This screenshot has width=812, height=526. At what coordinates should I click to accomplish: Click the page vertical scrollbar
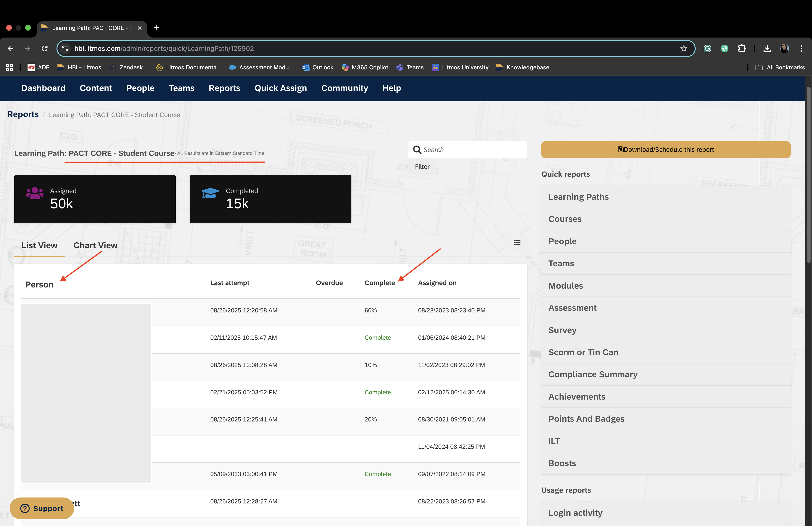pyautogui.click(x=808, y=174)
